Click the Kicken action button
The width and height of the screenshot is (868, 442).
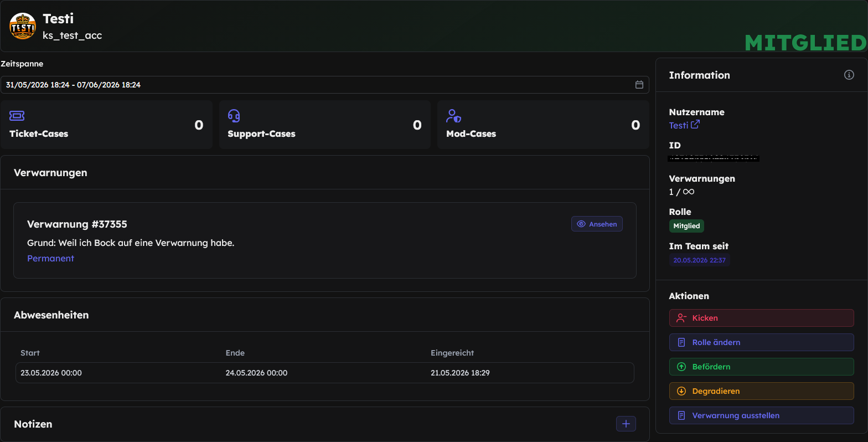click(761, 318)
